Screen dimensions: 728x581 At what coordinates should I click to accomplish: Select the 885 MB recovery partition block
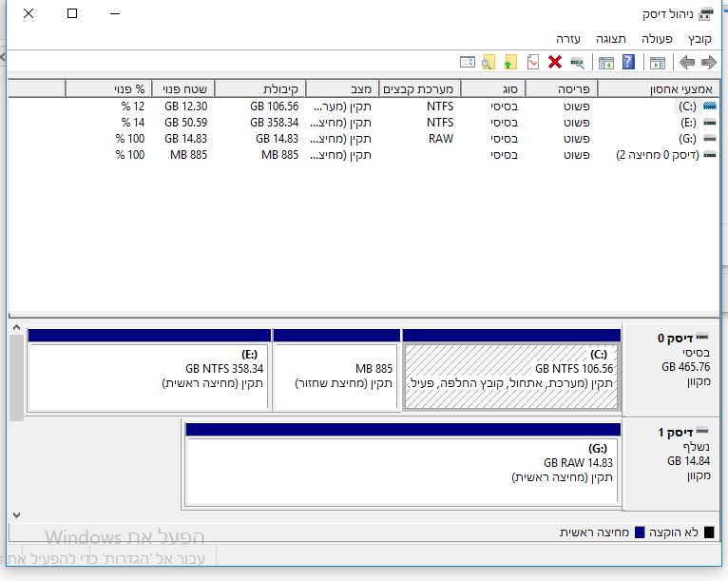[336, 370]
